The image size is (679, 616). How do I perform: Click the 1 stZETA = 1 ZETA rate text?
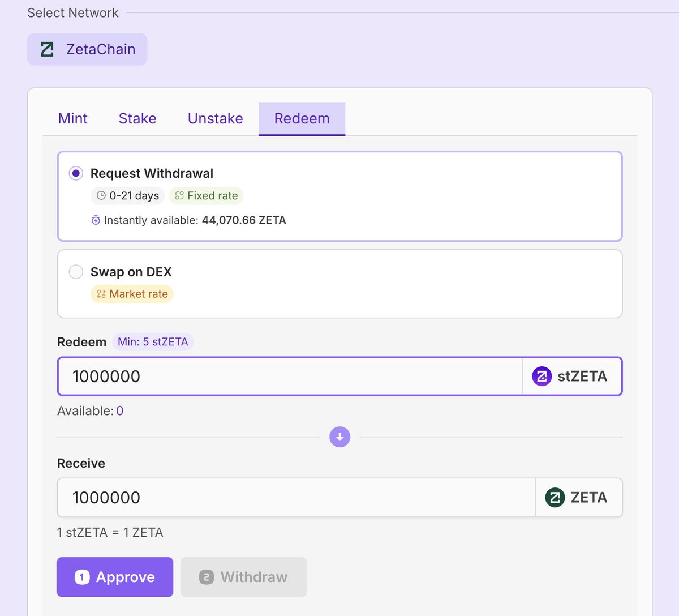(110, 533)
